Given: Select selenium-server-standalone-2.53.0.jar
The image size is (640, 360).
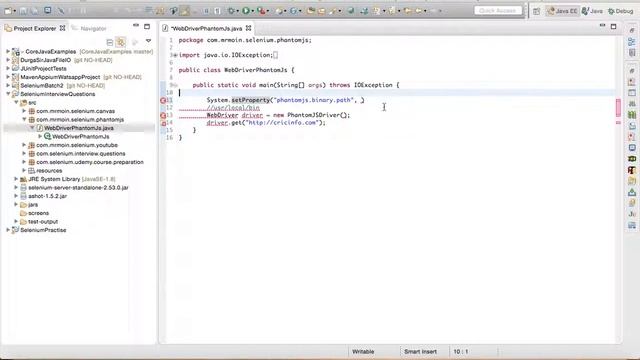Looking at the screenshot, I should [78, 187].
